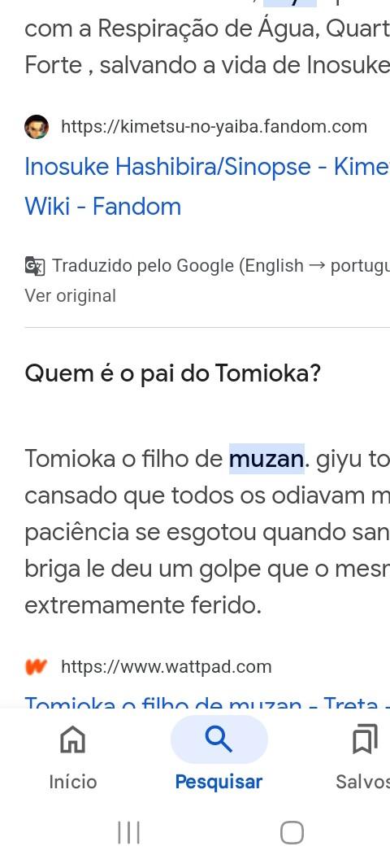Select the Salvos tab label
390x868 pixels.
click(363, 782)
